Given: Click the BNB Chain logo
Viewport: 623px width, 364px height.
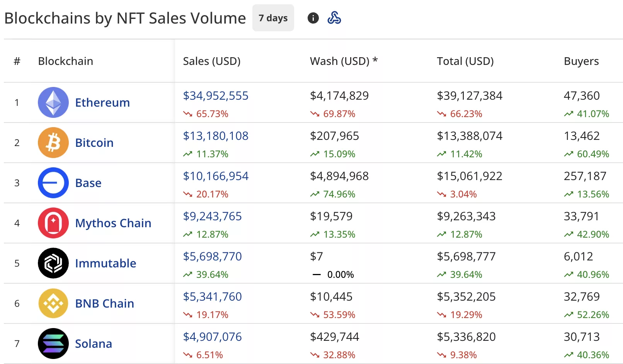Looking at the screenshot, I should pyautogui.click(x=53, y=303).
